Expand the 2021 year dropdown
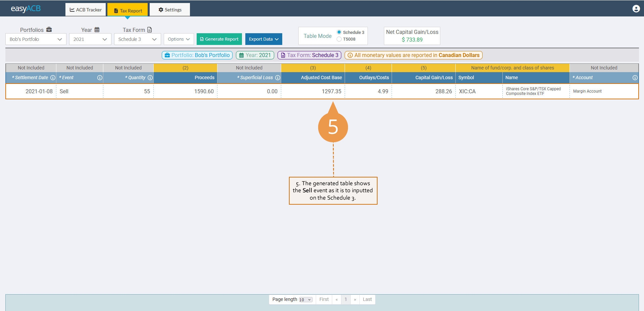Screen dimensions: 644x311 pyautogui.click(x=90, y=39)
